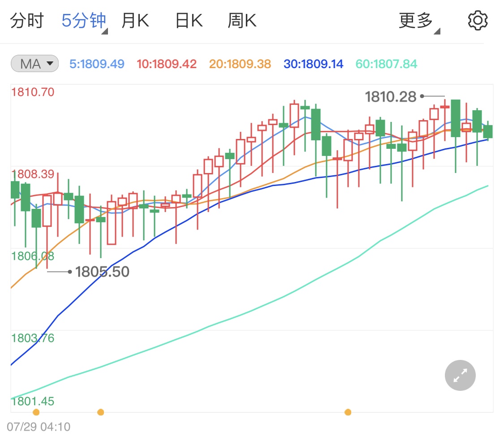Toggle the MA60 legend entry
The width and height of the screenshot is (504, 437).
click(386, 63)
